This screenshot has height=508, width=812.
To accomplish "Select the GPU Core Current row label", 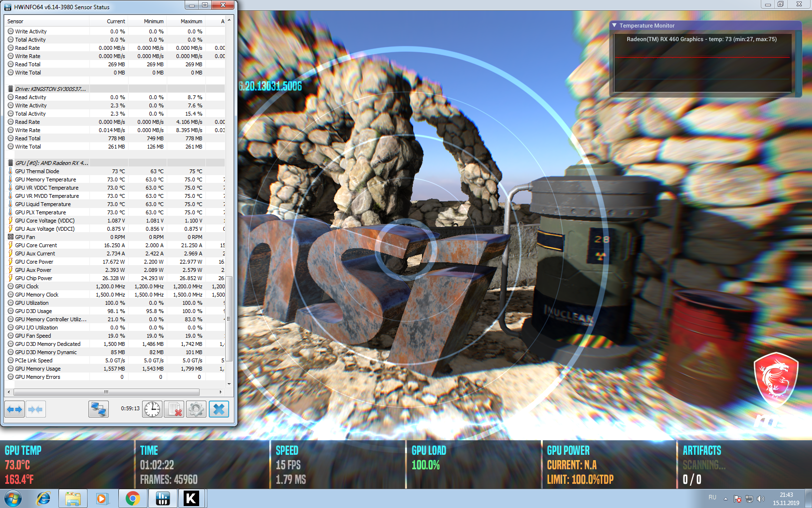I will [x=36, y=245].
